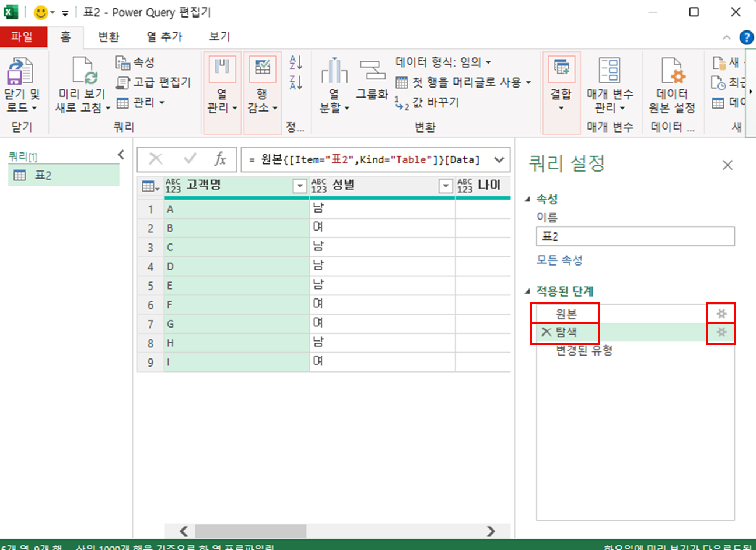Click the Recent Sources clock icon
The image size is (756, 550).
pyautogui.click(x=719, y=82)
